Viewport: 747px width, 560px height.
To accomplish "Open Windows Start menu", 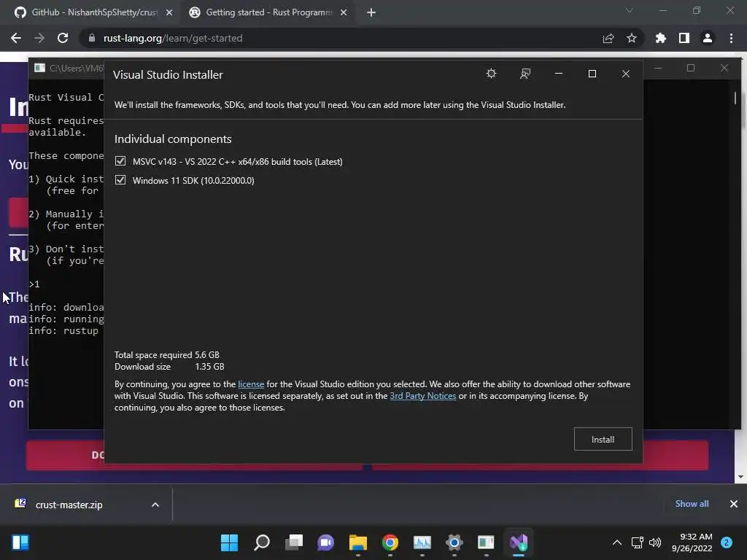I will (x=229, y=542).
